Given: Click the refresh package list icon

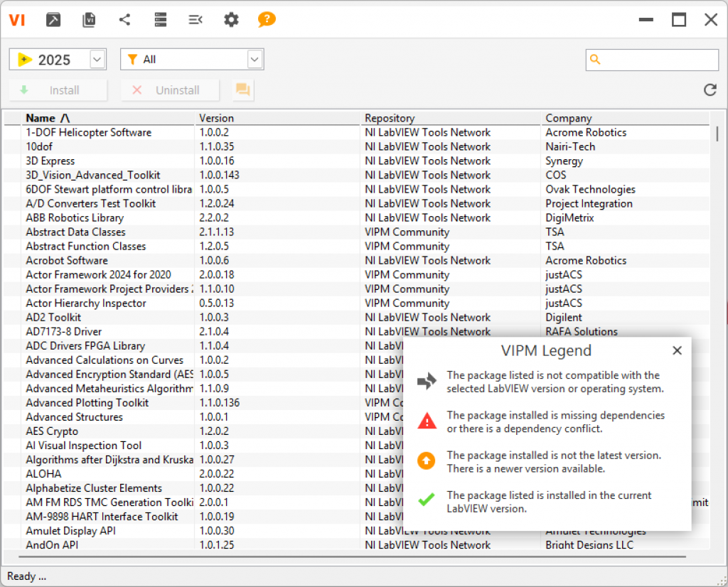Looking at the screenshot, I should click(x=710, y=90).
